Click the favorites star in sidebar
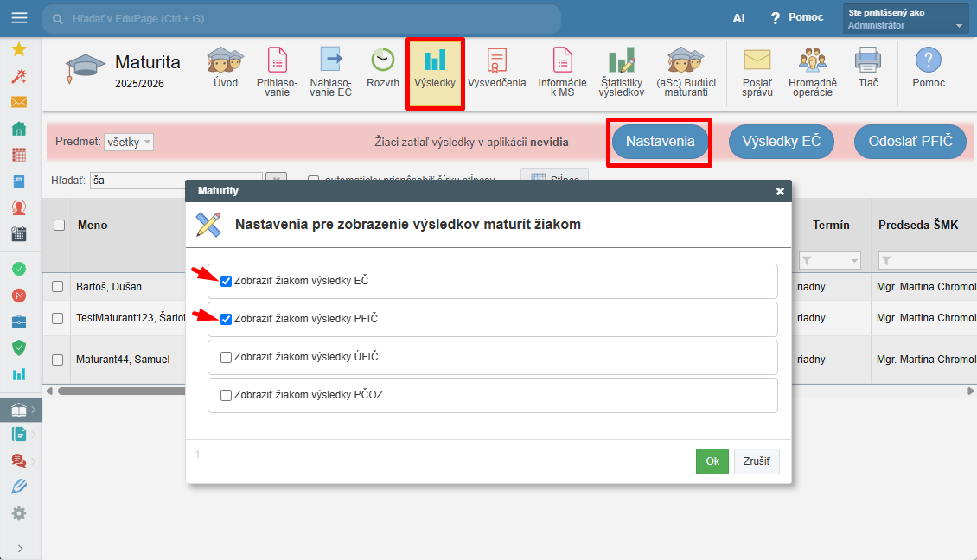The height and width of the screenshot is (560, 977). pos(19,49)
